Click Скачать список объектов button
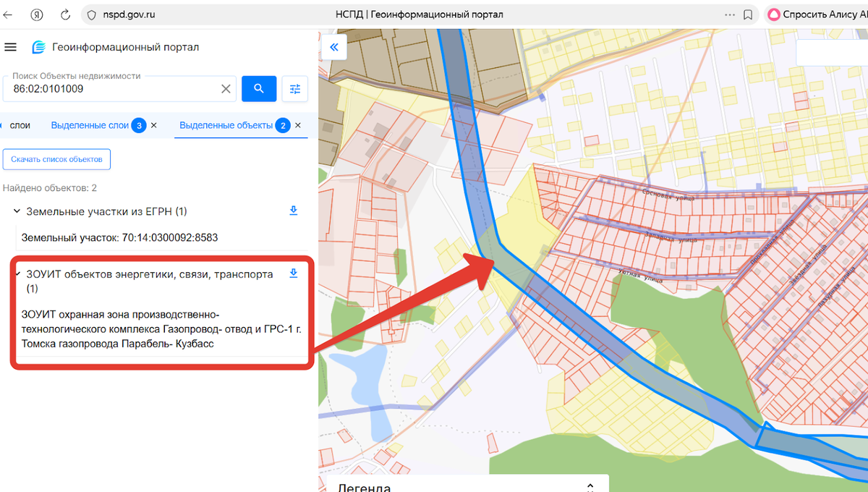The height and width of the screenshot is (492, 868). (56, 159)
